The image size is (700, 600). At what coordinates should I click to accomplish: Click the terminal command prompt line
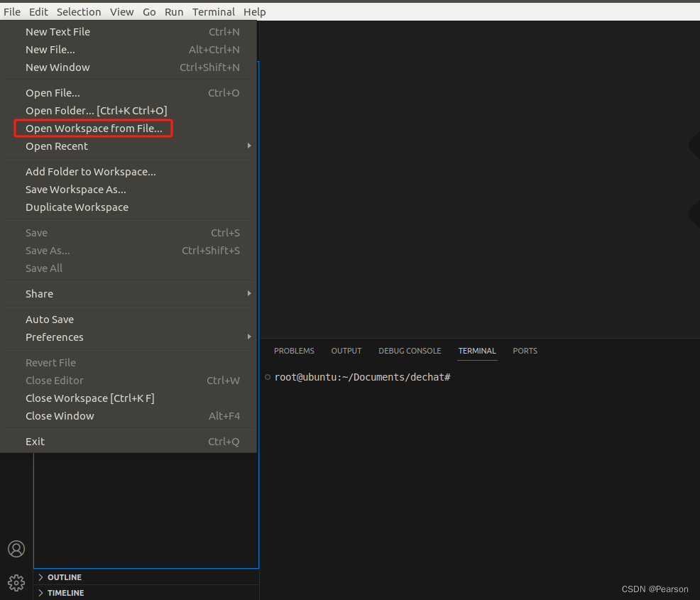pyautogui.click(x=363, y=377)
